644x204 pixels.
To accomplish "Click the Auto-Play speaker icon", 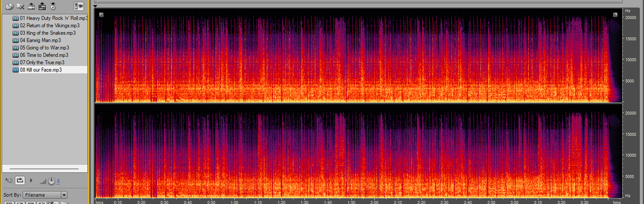I will coord(9,180).
